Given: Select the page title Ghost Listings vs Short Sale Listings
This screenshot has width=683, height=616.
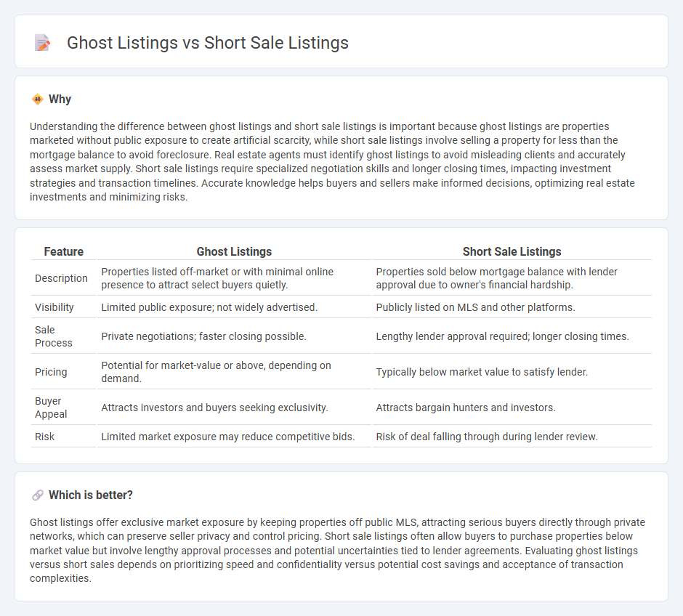Looking at the screenshot, I should coord(207,43).
